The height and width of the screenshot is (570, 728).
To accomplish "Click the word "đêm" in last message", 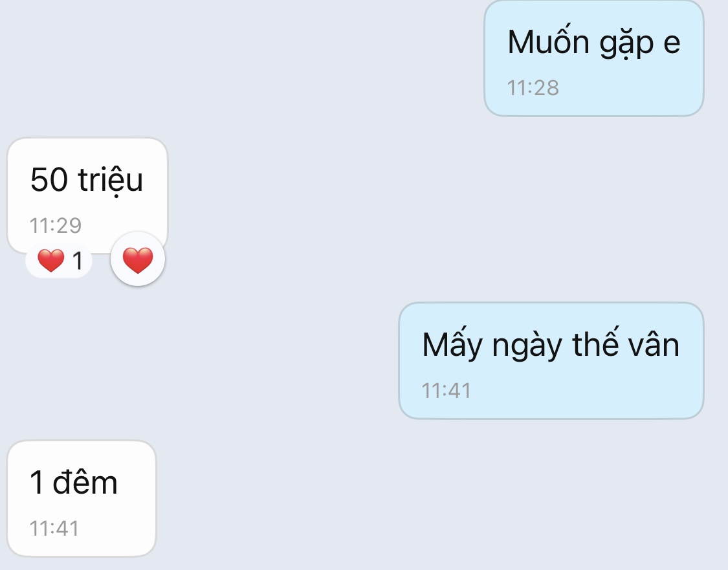I will 85,482.
